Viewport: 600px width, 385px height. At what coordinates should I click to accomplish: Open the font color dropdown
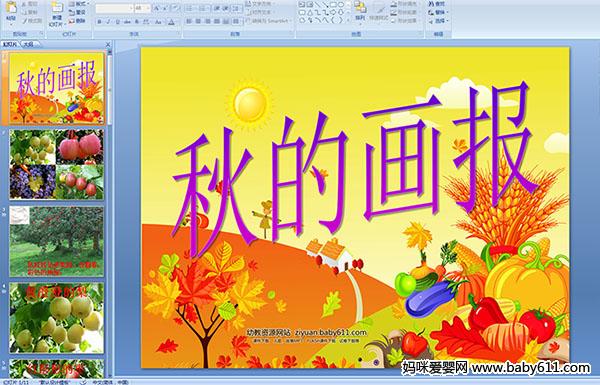pyautogui.click(x=172, y=22)
